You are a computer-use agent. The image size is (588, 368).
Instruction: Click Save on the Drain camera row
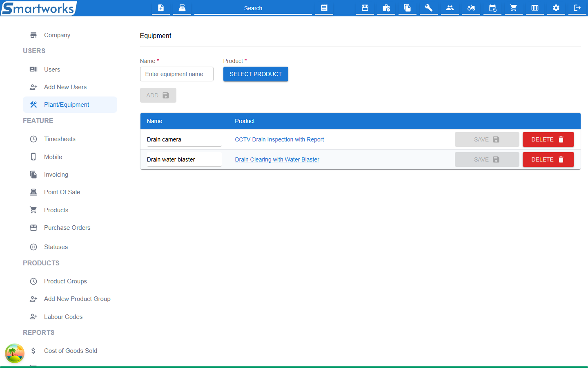487,139
